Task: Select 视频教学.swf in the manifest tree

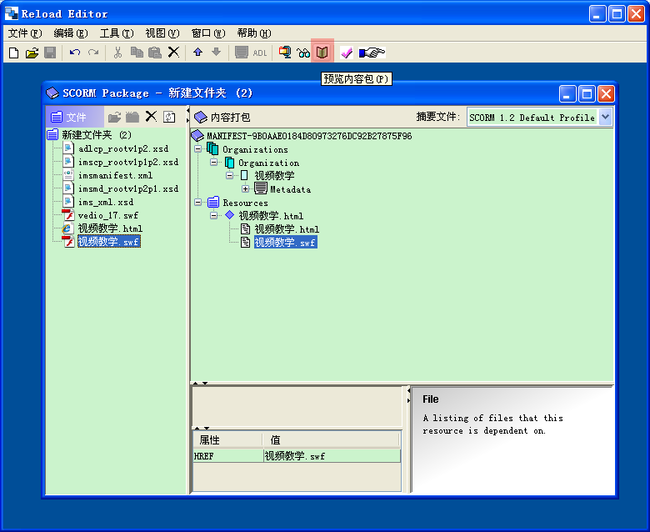Action: (286, 243)
